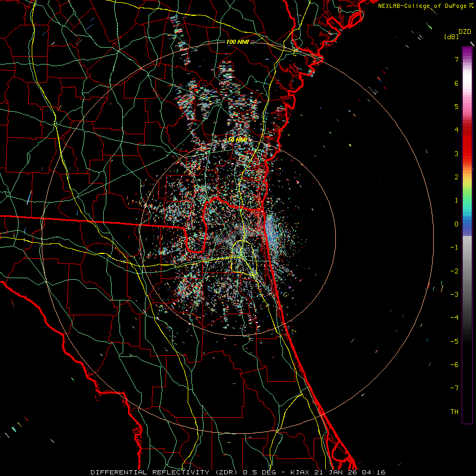
Task: Click the 2 value on color scale
Action: 456,177
